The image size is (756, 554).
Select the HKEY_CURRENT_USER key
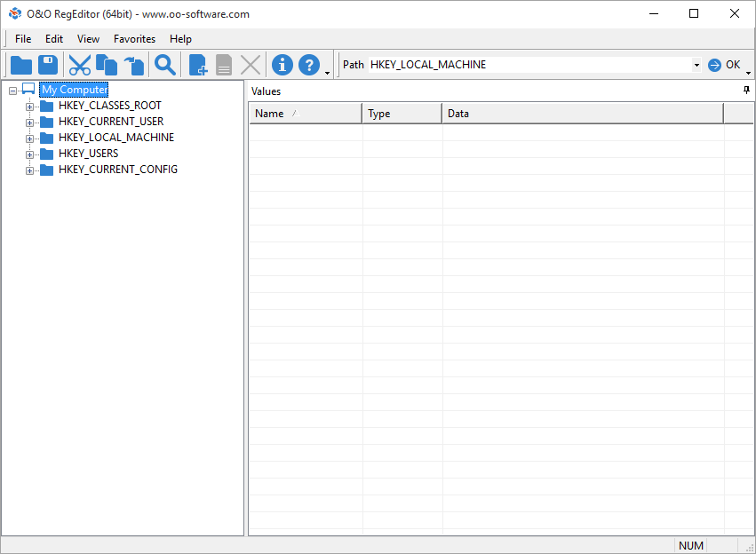pos(110,122)
